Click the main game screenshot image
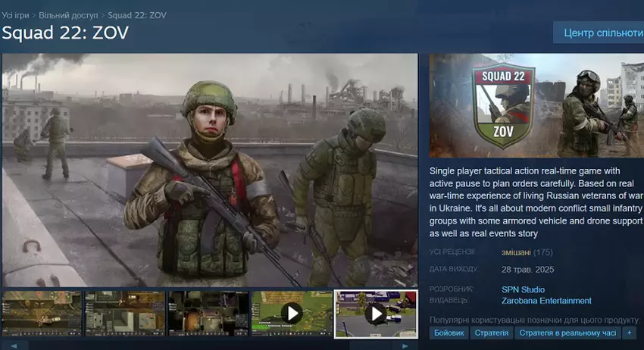The image size is (644, 350). pos(210,170)
